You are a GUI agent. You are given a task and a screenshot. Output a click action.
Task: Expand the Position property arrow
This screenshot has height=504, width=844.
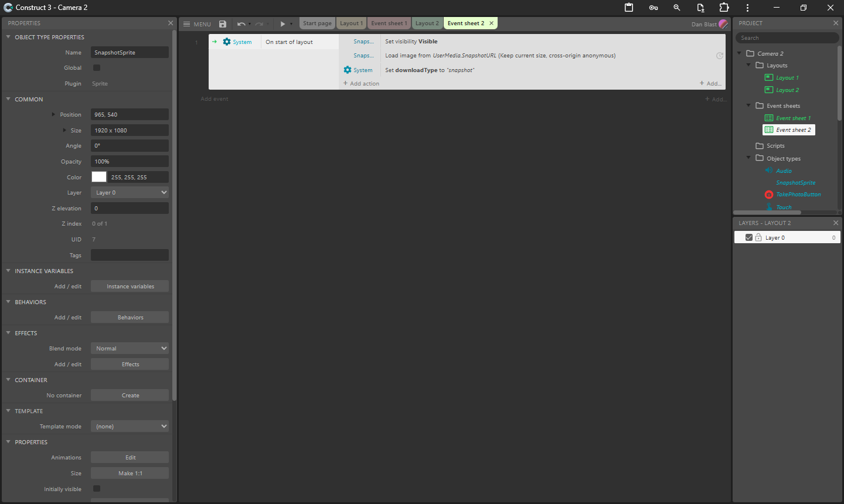(x=53, y=114)
